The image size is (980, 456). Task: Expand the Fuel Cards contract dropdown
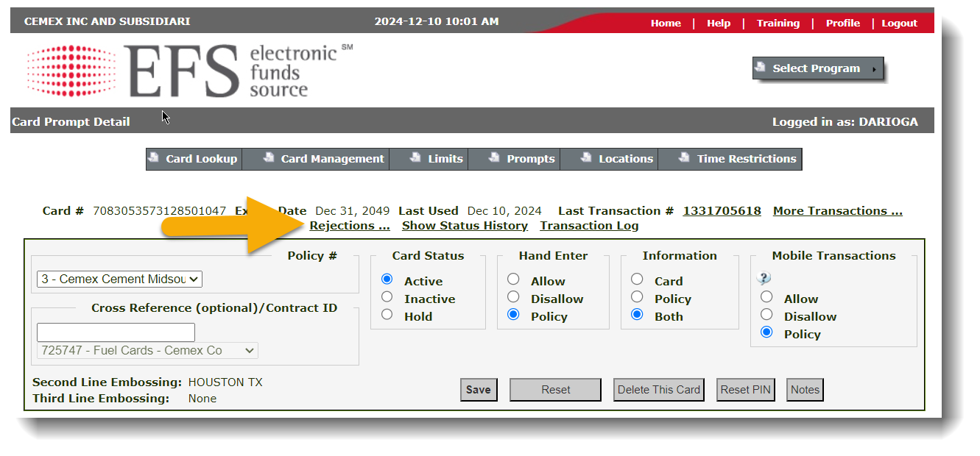(146, 351)
